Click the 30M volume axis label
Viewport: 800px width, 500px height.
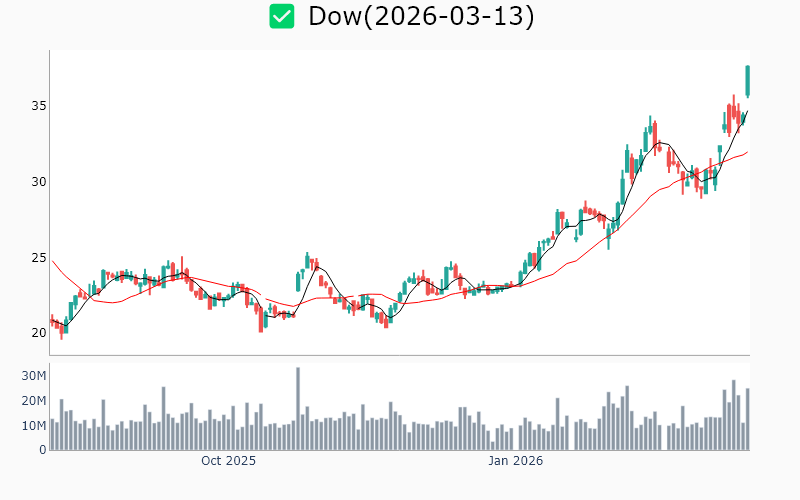click(x=34, y=376)
